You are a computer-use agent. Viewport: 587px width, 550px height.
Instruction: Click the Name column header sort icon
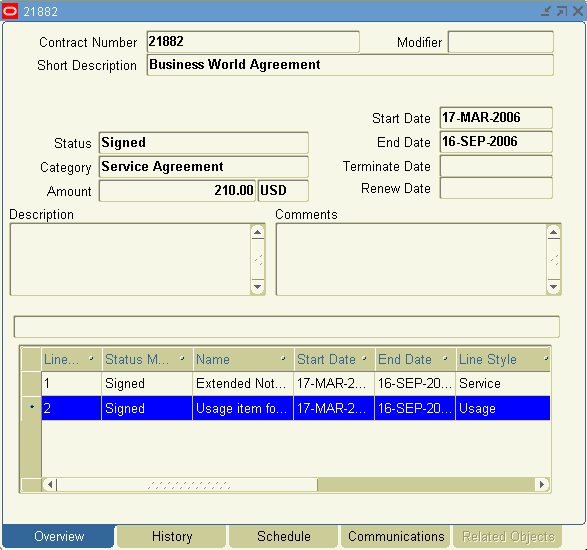283,359
